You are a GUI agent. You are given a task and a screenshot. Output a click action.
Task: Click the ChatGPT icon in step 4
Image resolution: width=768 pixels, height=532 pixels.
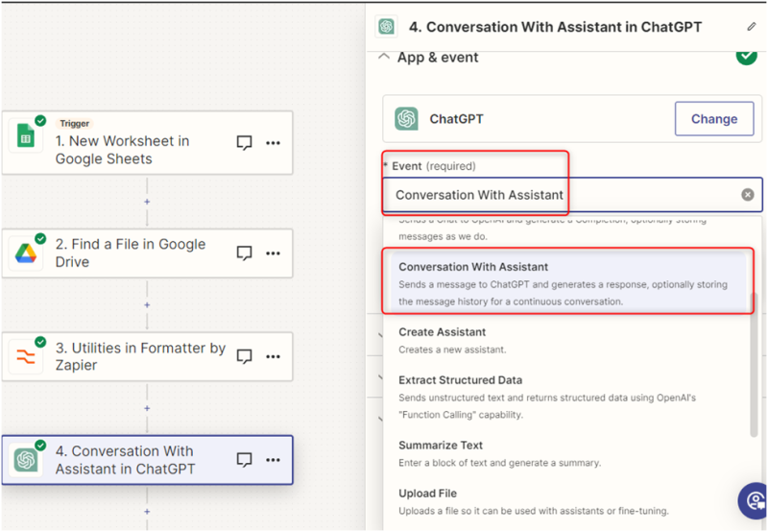pyautogui.click(x=26, y=459)
